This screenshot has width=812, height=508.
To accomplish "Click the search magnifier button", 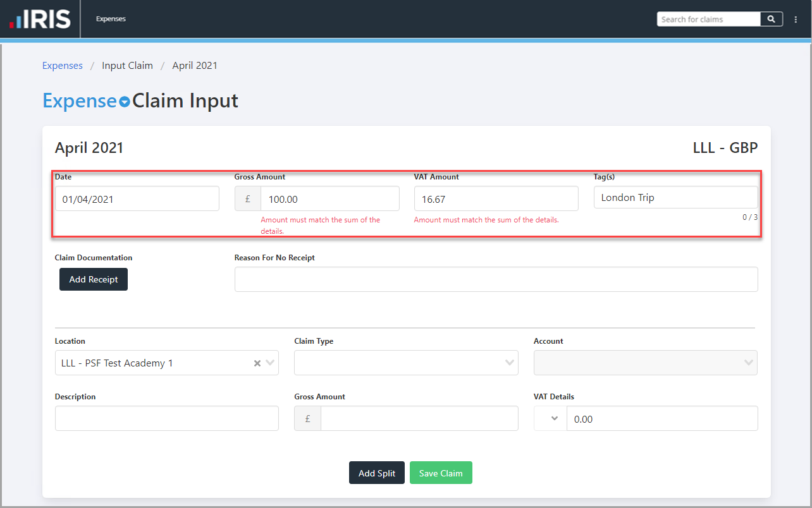I will tap(772, 19).
